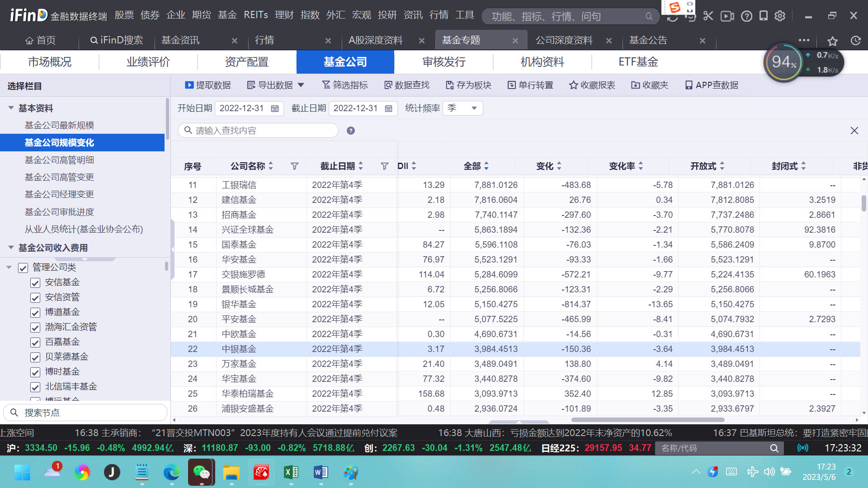The width and height of the screenshot is (868, 488).
Task: Open calendar picker for 开始日期
Action: point(274,108)
